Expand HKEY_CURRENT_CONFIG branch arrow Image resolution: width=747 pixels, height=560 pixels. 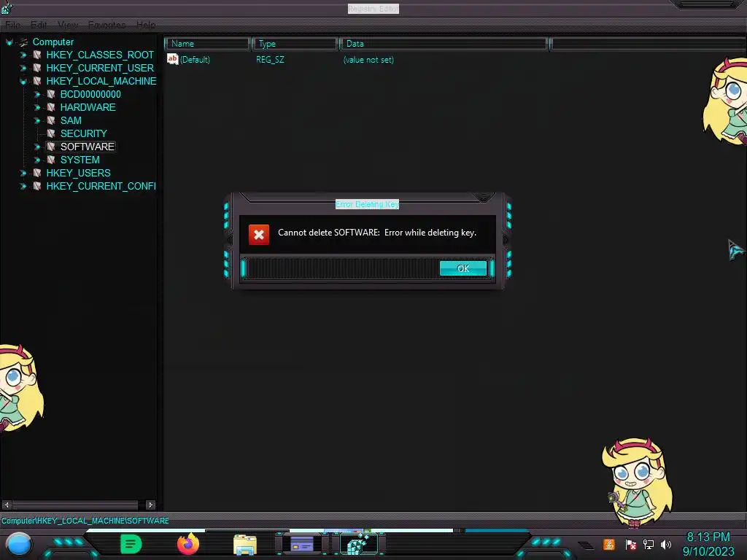coord(23,186)
